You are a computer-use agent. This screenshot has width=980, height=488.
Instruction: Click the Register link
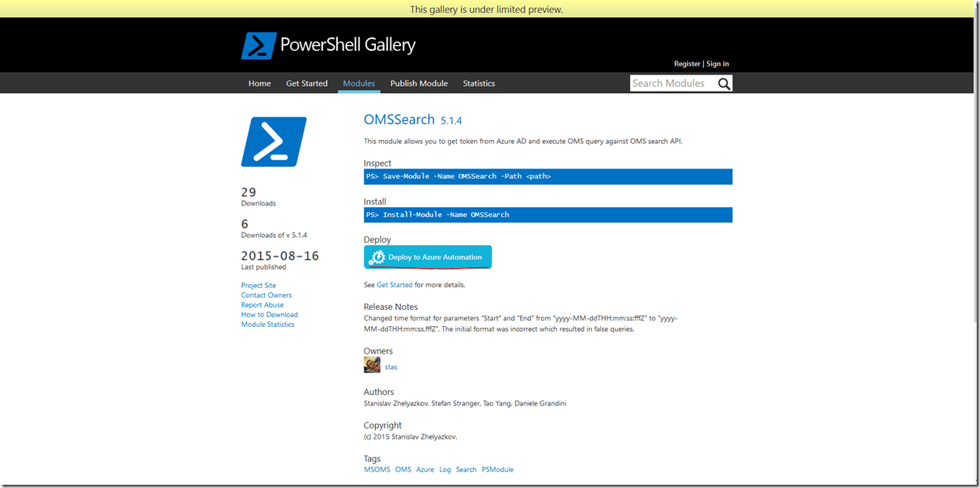coord(687,64)
